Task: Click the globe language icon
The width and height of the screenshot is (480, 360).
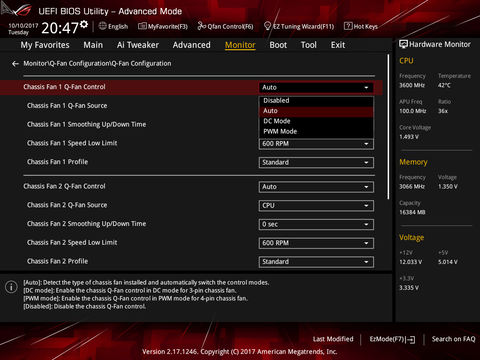Action: pyautogui.click(x=103, y=26)
